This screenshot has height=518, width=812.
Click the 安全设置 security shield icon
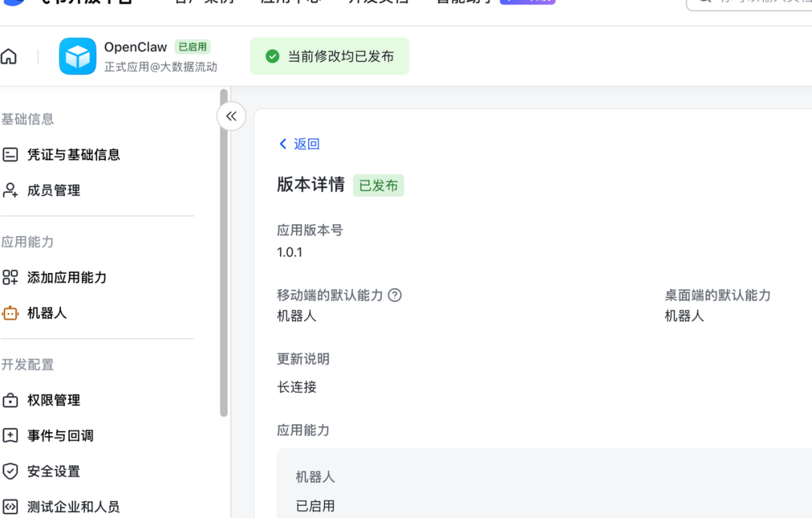(x=11, y=471)
